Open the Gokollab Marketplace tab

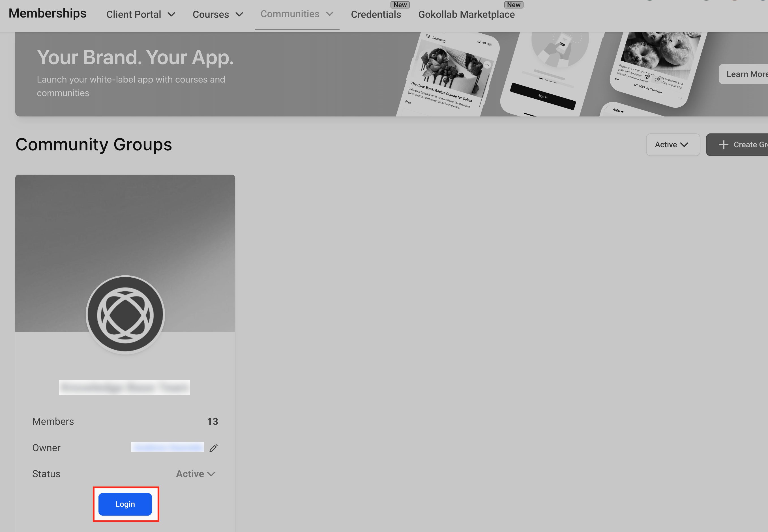tap(466, 15)
